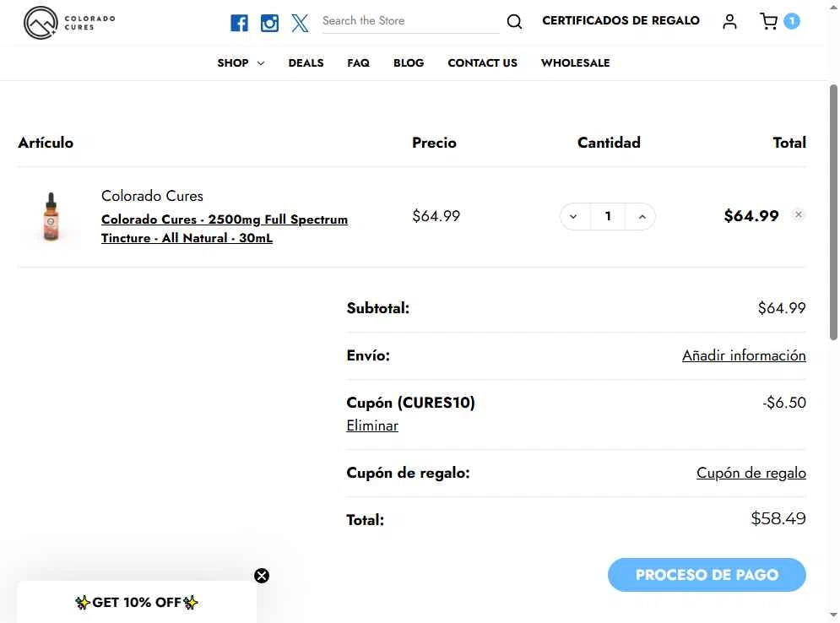Increase quantity with the up arrow
The width and height of the screenshot is (840, 623).
click(x=642, y=216)
